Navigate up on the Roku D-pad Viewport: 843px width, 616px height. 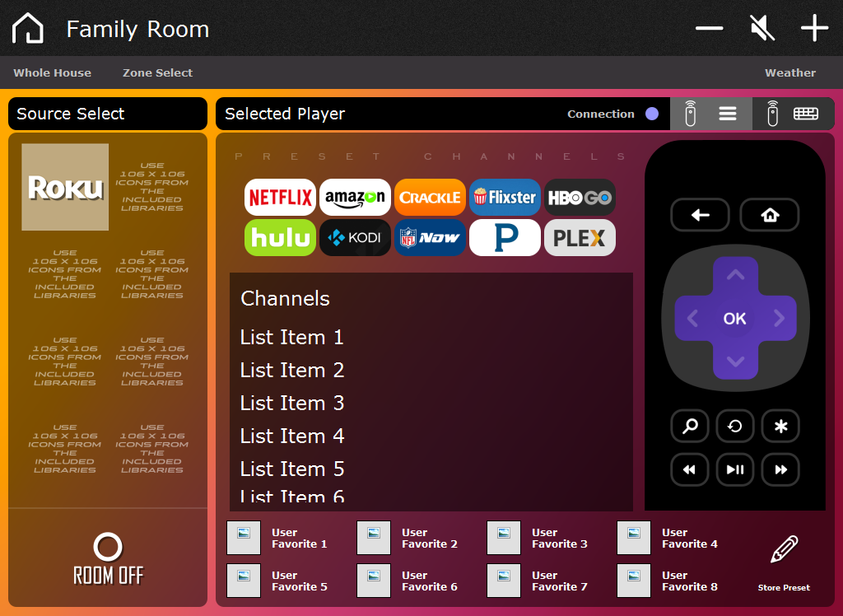tap(735, 275)
